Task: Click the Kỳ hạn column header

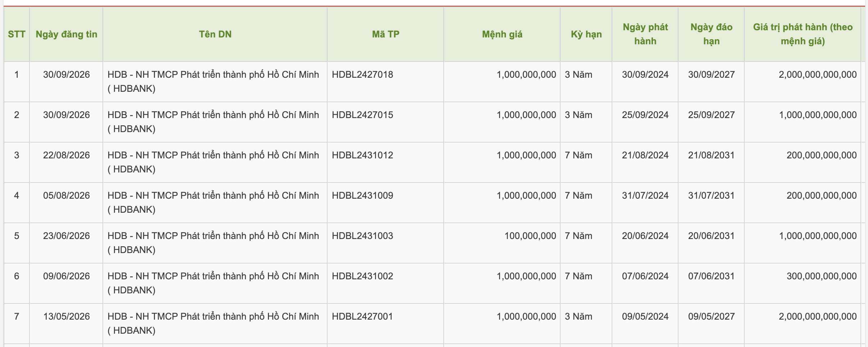Action: 586,34
